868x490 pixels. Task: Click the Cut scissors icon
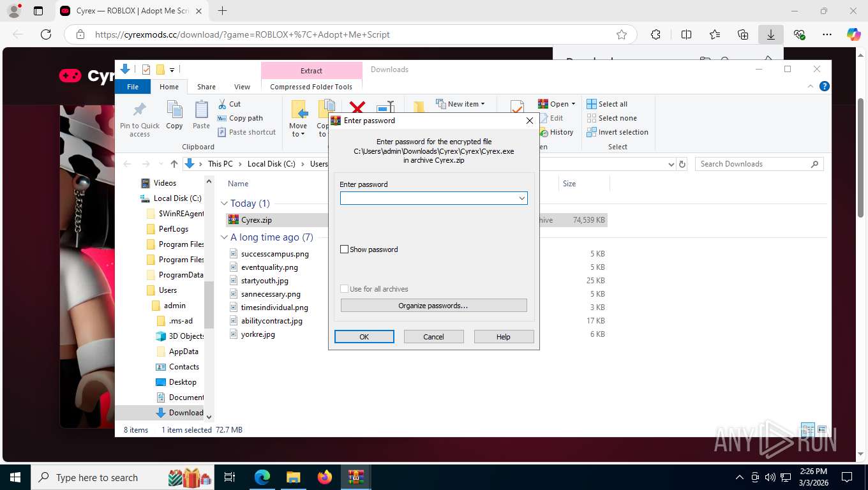[x=222, y=104]
